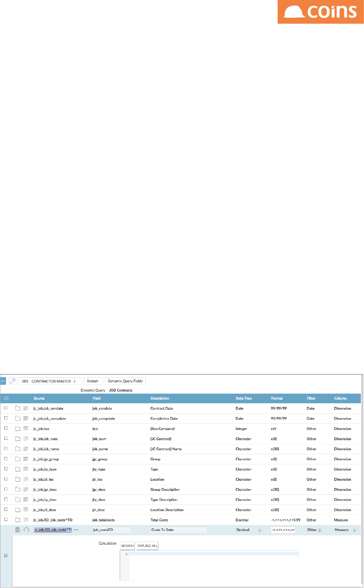Select the JOB Contracts query title
364x588 pixels.
point(121,390)
